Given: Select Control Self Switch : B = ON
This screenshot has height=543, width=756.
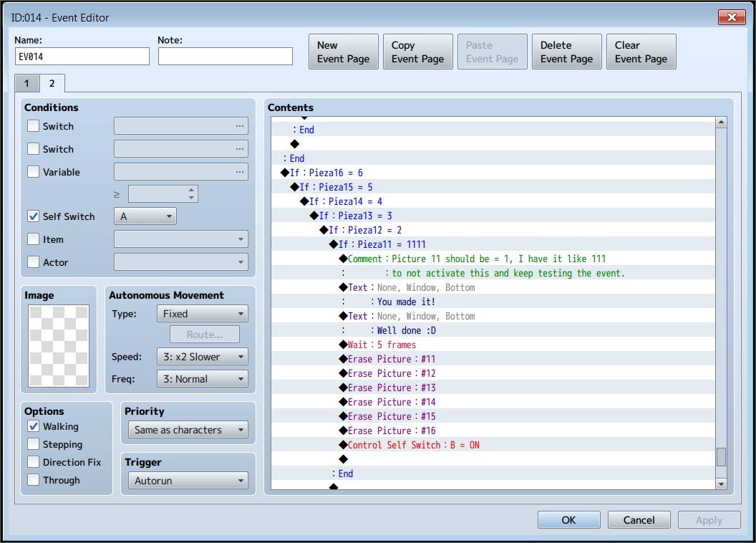Looking at the screenshot, I should 493,445.
